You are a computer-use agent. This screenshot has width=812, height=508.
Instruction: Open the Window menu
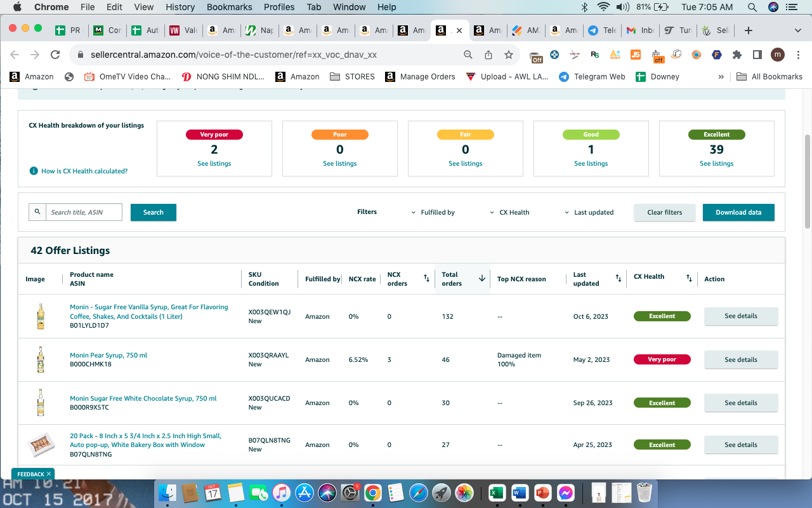[350, 7]
